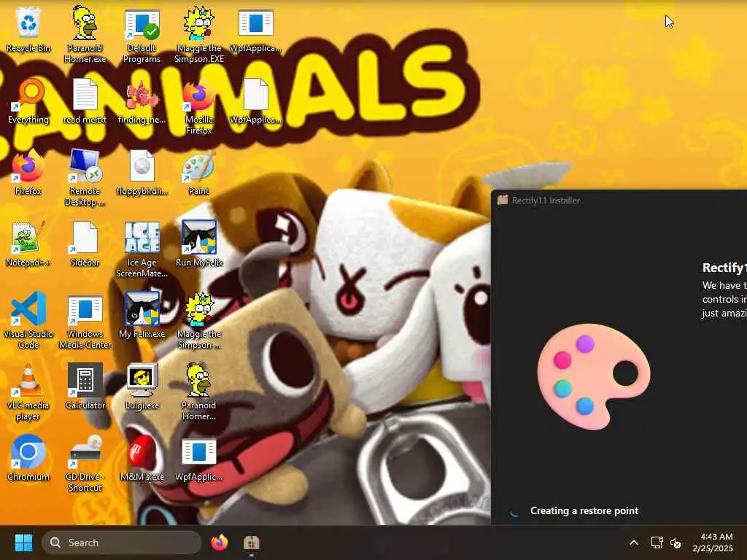Open Windows Media Center icon

click(x=85, y=321)
